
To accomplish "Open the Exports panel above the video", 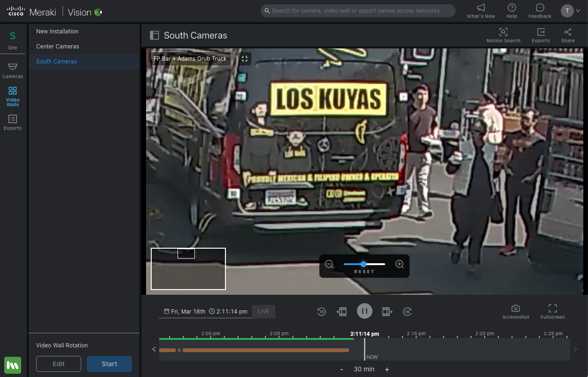I will pos(541,34).
